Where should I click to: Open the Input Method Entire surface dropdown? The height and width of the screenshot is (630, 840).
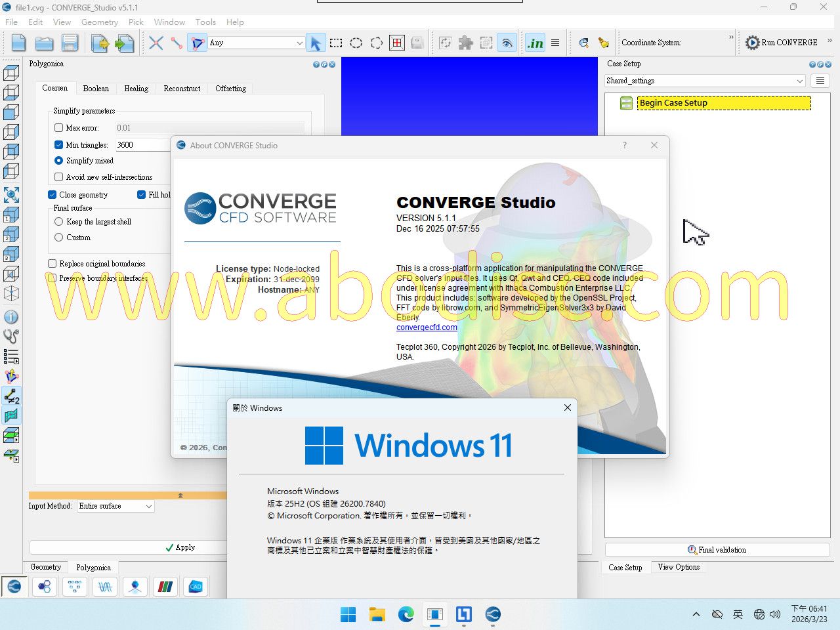(x=115, y=506)
